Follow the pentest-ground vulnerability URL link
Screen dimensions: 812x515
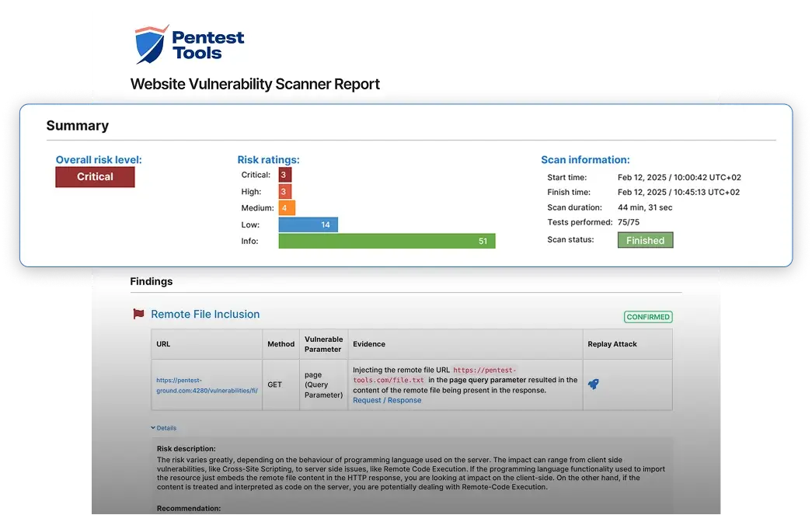(206, 385)
